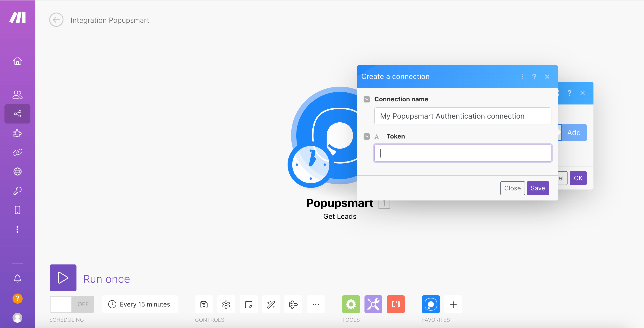Open the Keys section in the sidebar

17,191
